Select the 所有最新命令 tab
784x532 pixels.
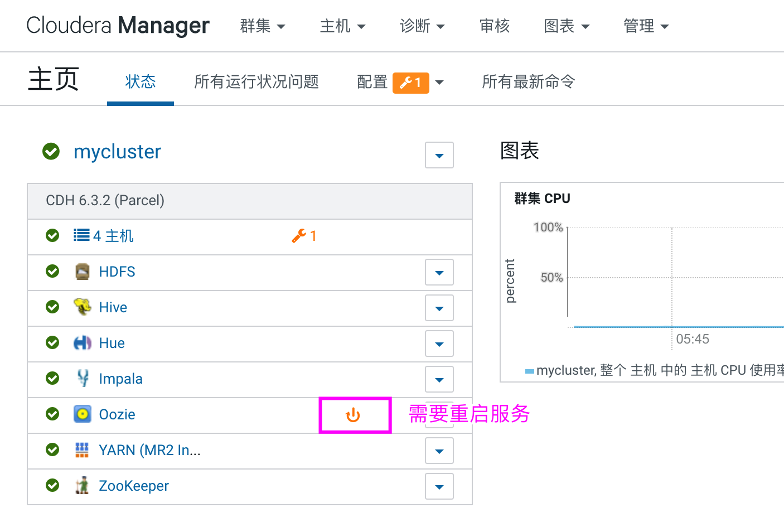(x=528, y=82)
